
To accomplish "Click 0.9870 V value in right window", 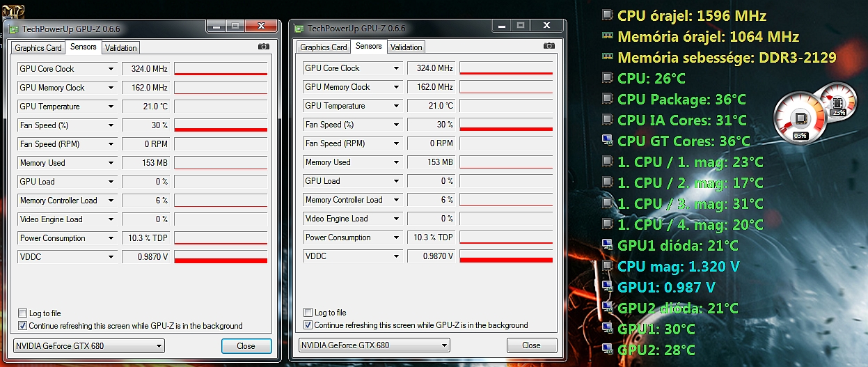I will point(431,256).
